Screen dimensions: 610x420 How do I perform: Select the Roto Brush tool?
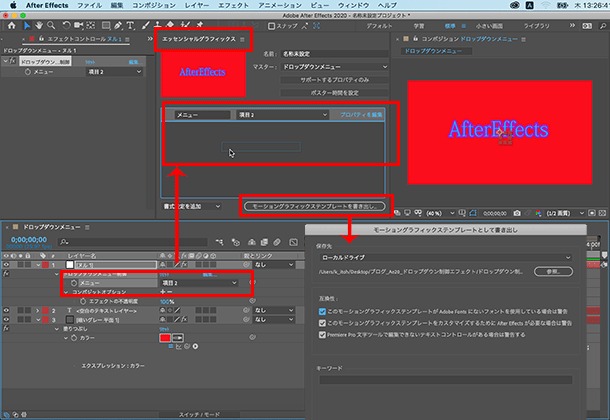click(x=185, y=24)
